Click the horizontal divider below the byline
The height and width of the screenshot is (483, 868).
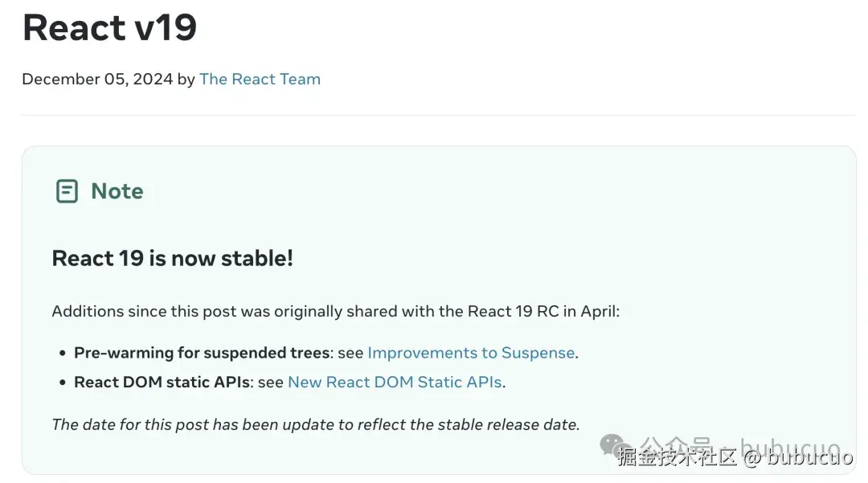[x=438, y=115]
